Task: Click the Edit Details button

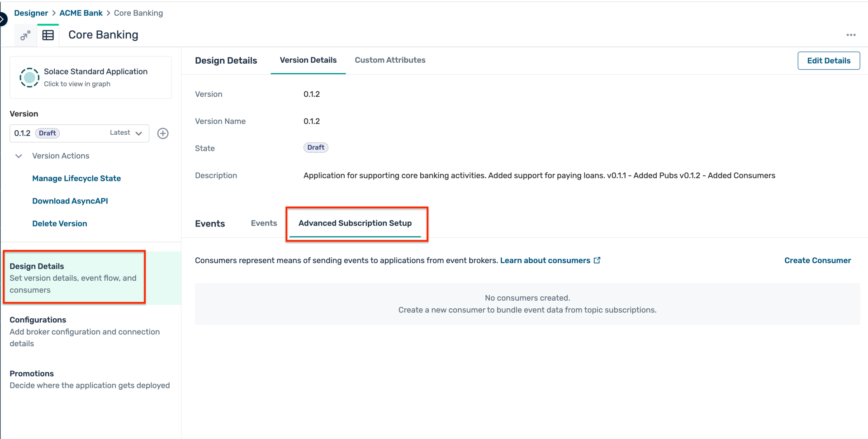Action: [x=829, y=60]
